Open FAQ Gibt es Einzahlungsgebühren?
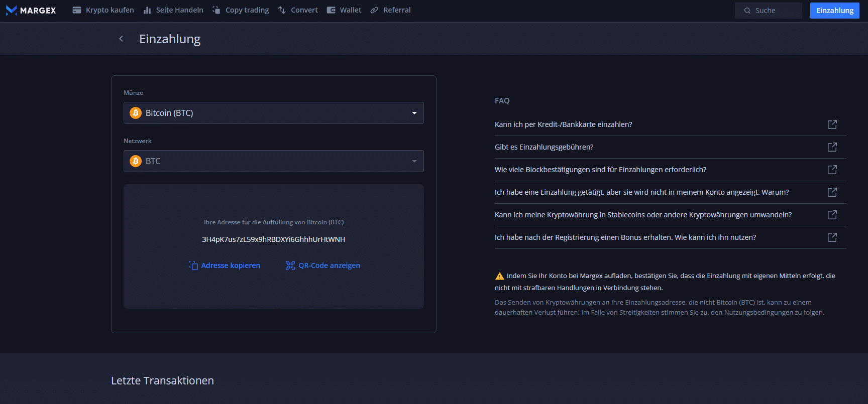The height and width of the screenshot is (404, 868). [x=544, y=147]
